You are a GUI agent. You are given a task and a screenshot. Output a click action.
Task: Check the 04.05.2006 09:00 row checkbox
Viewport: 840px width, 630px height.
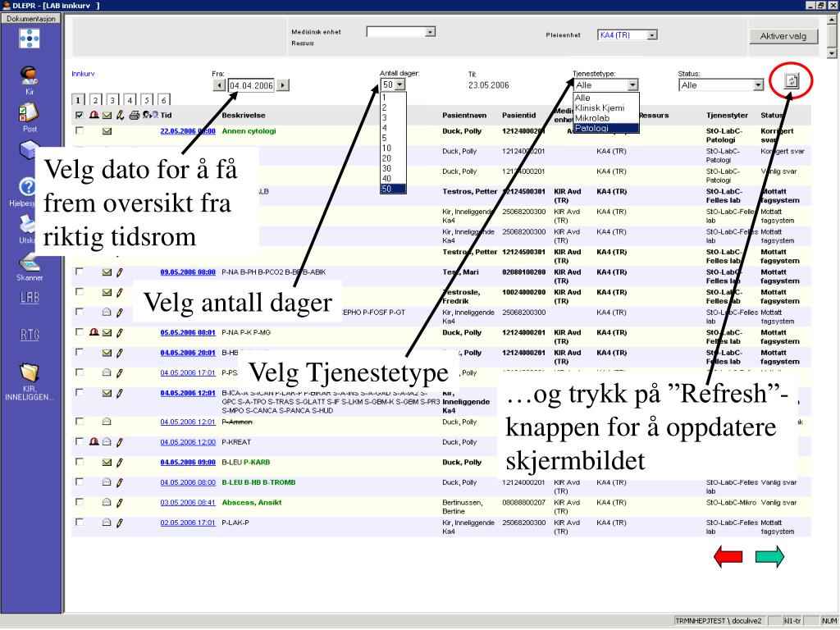coord(80,461)
